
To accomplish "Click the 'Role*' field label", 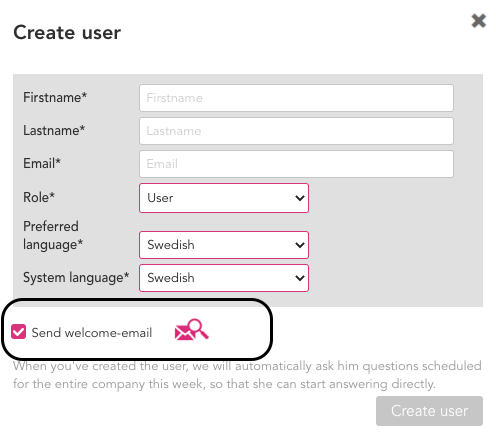I will (39, 197).
